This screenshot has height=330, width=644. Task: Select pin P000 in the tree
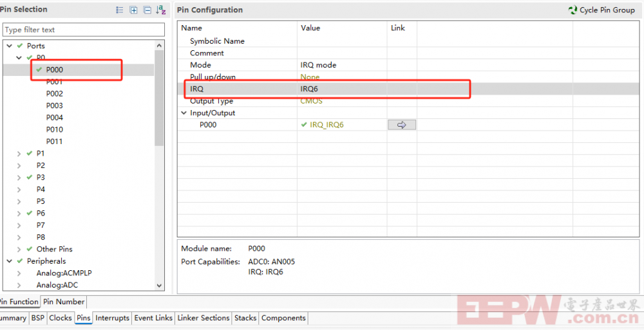point(54,69)
